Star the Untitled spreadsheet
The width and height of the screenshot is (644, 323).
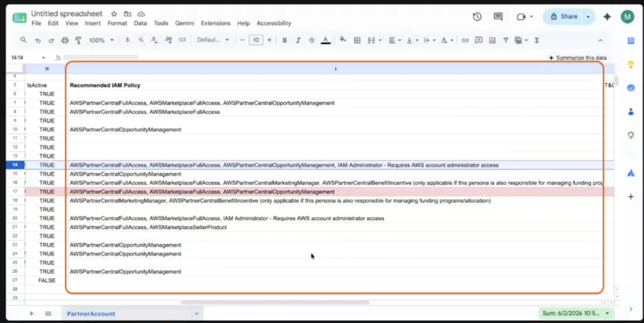point(114,14)
